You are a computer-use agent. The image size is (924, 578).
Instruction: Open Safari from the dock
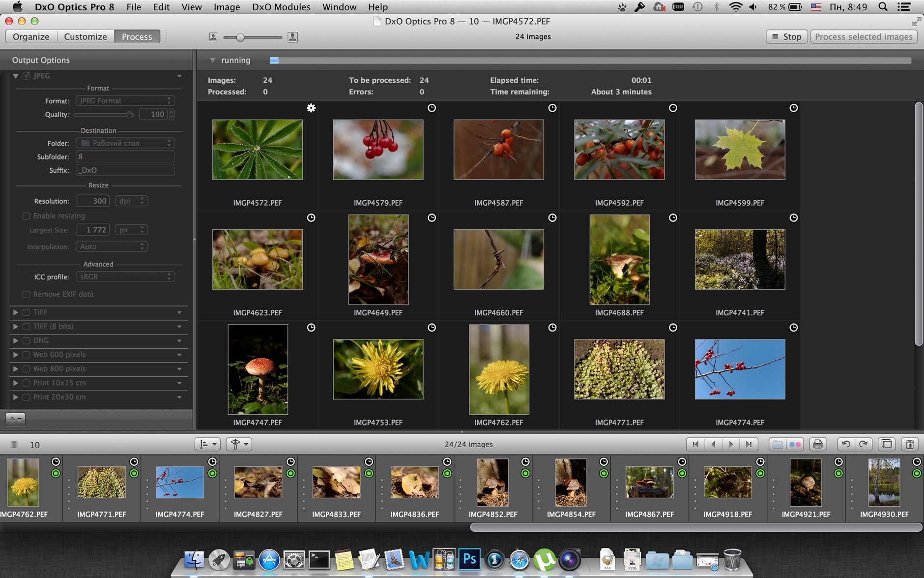[520, 560]
